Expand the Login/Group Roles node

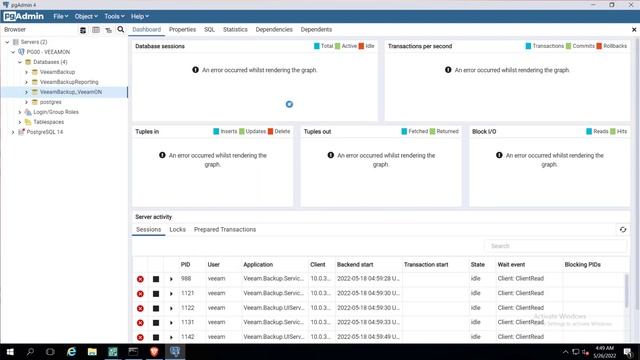pos(20,112)
